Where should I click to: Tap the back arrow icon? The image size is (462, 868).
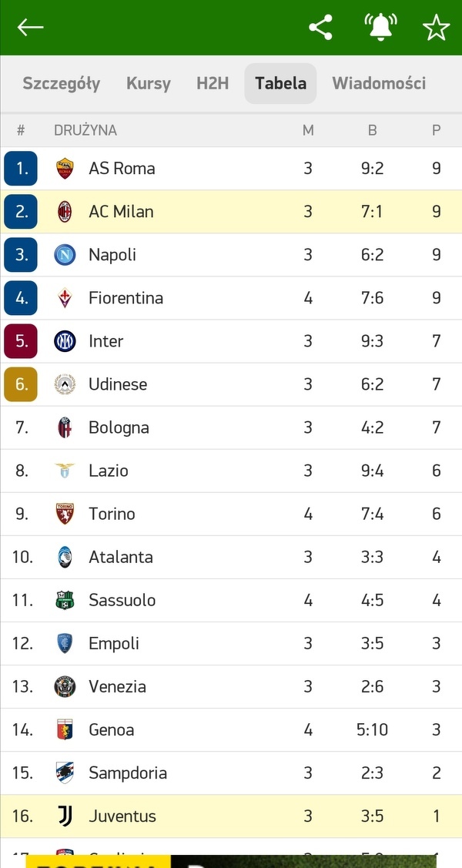31,28
